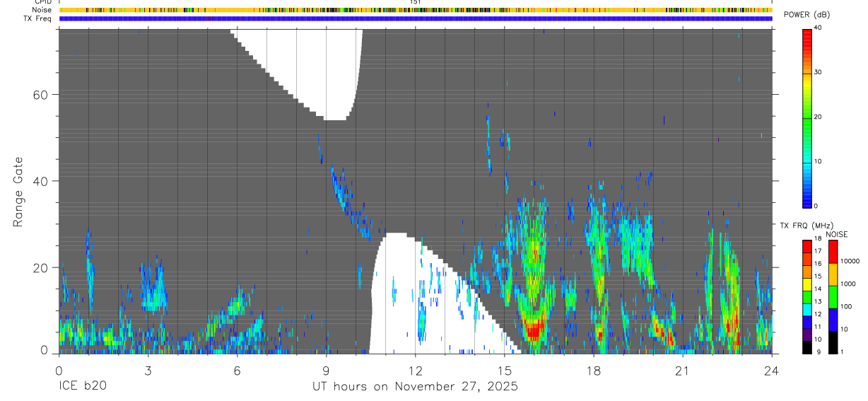
Task: Click the NOISE legend title
Action: coord(837,234)
